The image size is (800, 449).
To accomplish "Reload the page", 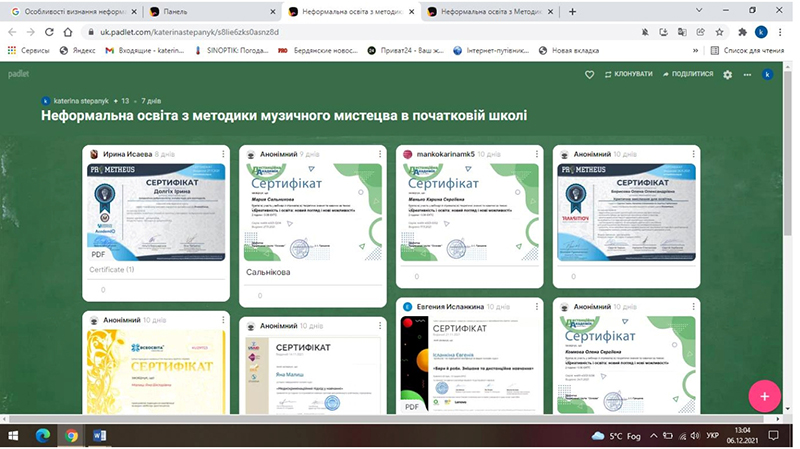I will [x=49, y=32].
